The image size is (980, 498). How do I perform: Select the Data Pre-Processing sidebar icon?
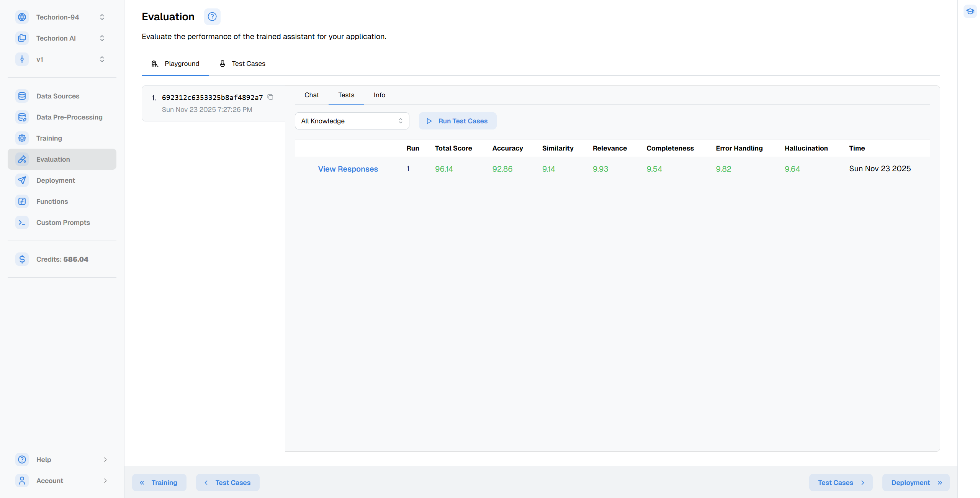click(22, 117)
